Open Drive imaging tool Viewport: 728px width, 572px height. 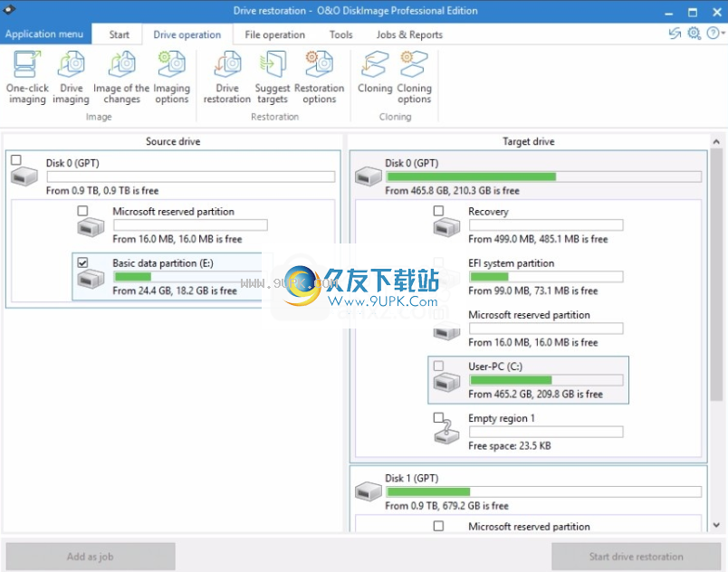point(71,78)
